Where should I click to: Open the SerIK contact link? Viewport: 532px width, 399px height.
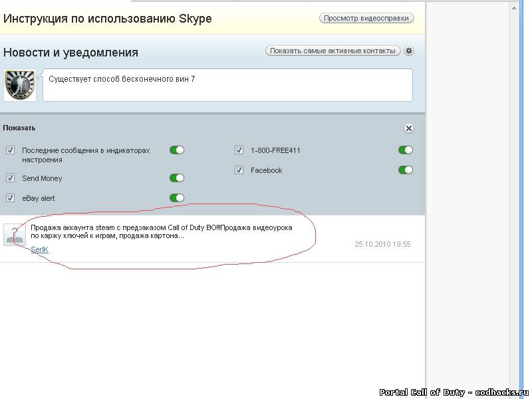click(39, 249)
